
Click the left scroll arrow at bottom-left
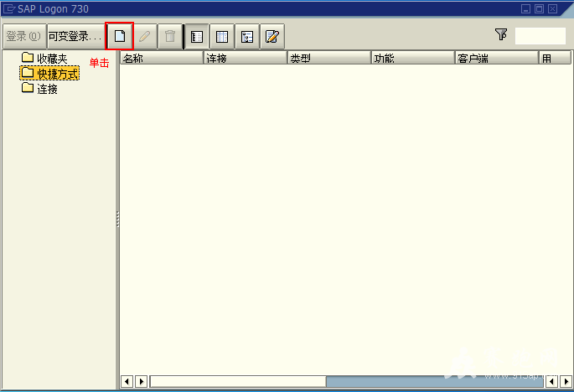point(127,381)
